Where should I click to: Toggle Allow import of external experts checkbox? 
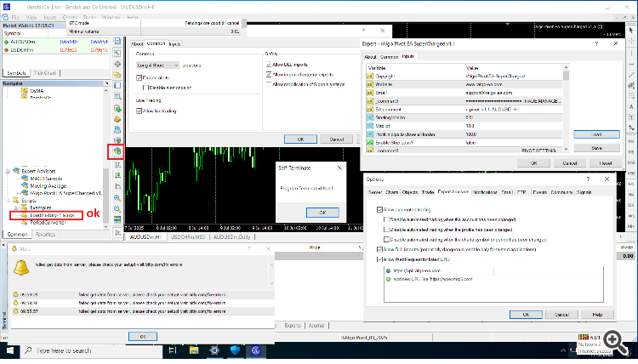[x=269, y=75]
